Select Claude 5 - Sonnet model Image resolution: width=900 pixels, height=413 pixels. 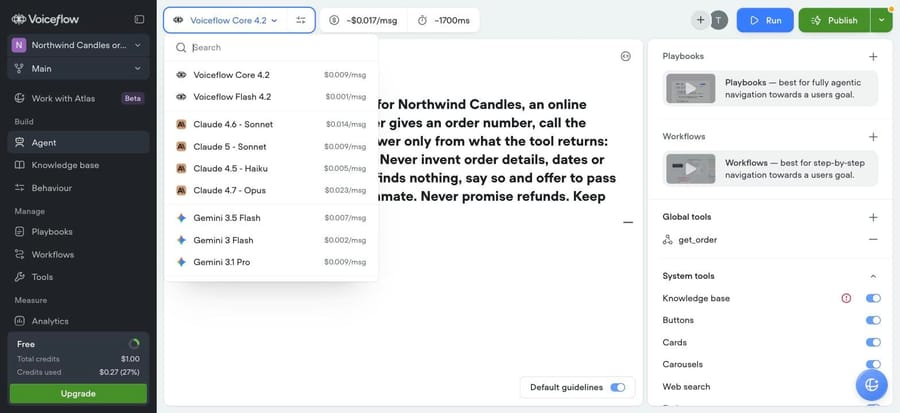tap(271, 146)
